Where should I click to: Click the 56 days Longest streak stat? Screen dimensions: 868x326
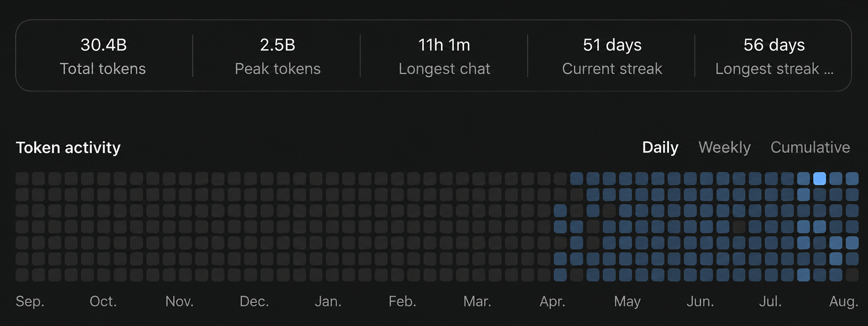click(774, 56)
